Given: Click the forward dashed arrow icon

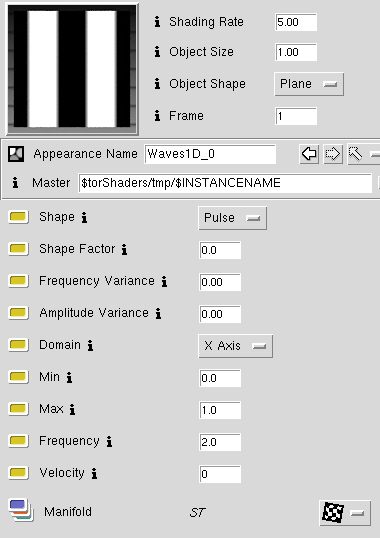Looking at the screenshot, I should coord(333,154).
